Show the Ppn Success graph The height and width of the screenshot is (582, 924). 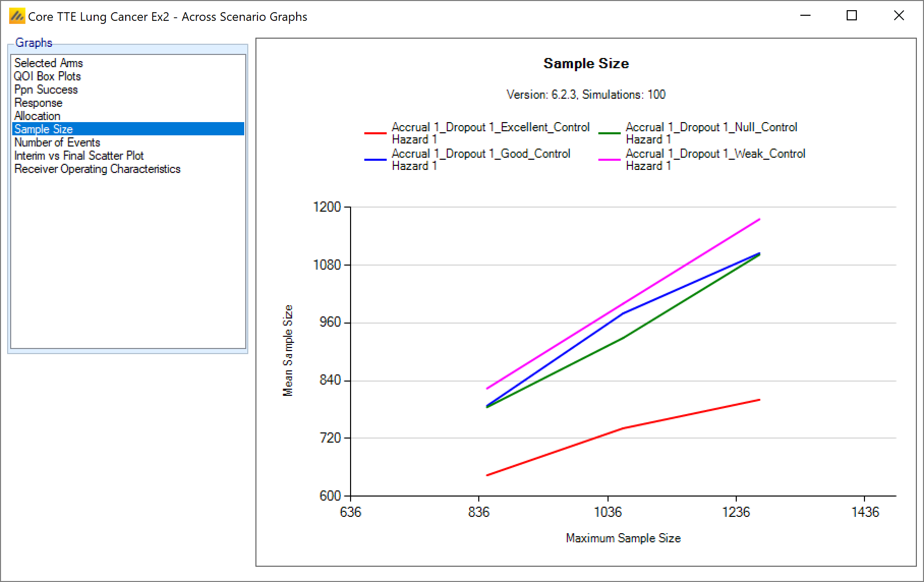click(x=46, y=90)
